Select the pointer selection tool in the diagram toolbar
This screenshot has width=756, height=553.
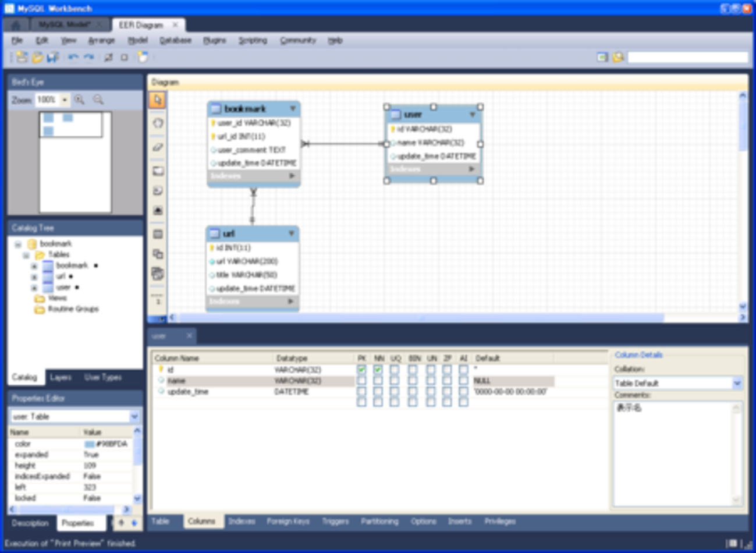[x=157, y=100]
